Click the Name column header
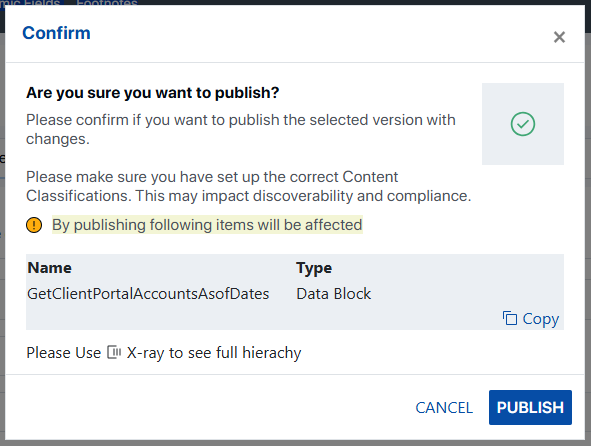Screen dimensions: 591x446 pyautogui.click(x=49, y=268)
